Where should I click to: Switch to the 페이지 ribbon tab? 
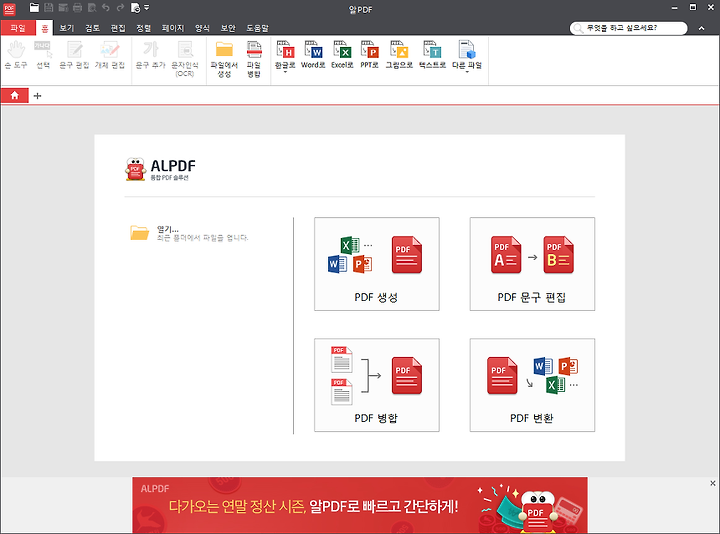pyautogui.click(x=173, y=28)
